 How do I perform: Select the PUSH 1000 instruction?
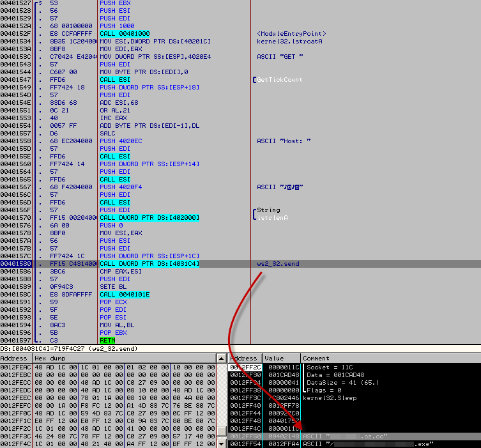117,26
